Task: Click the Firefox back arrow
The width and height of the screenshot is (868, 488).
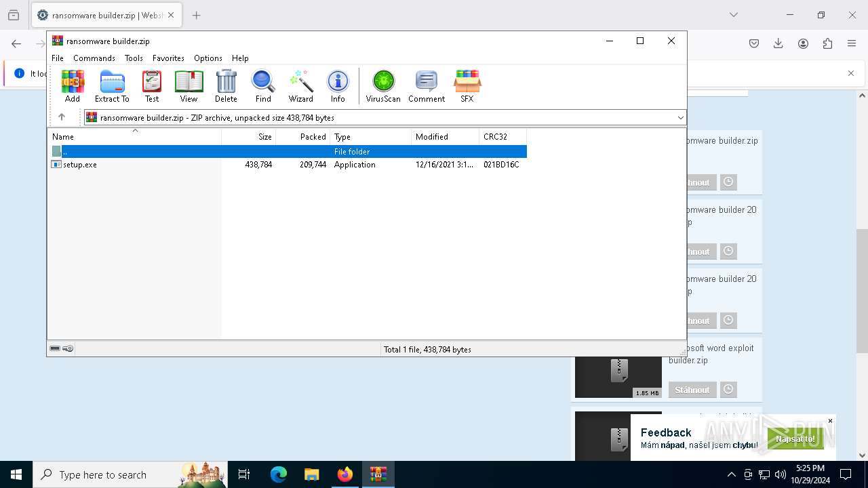Action: [x=16, y=43]
